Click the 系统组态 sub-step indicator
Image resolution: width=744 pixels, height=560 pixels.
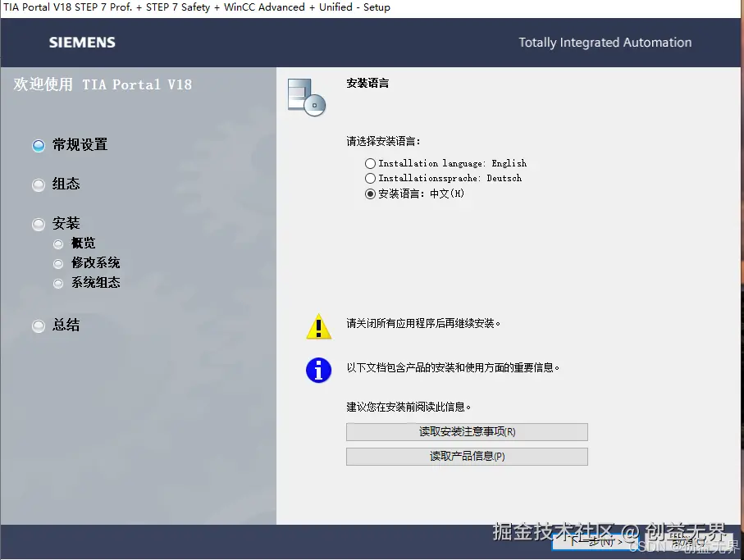coord(58,283)
